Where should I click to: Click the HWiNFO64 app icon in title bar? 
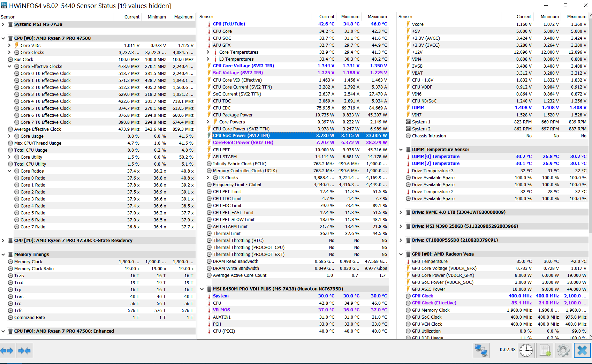click(x=4, y=6)
